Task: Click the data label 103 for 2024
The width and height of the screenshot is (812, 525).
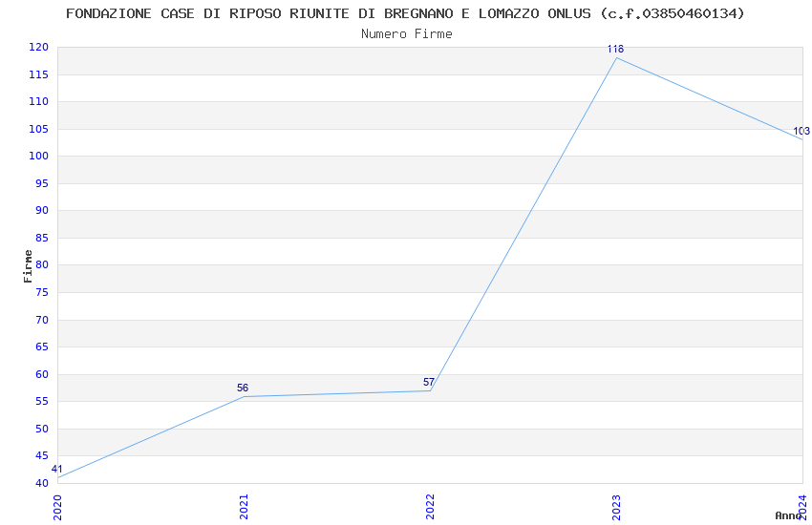Action: [801, 131]
